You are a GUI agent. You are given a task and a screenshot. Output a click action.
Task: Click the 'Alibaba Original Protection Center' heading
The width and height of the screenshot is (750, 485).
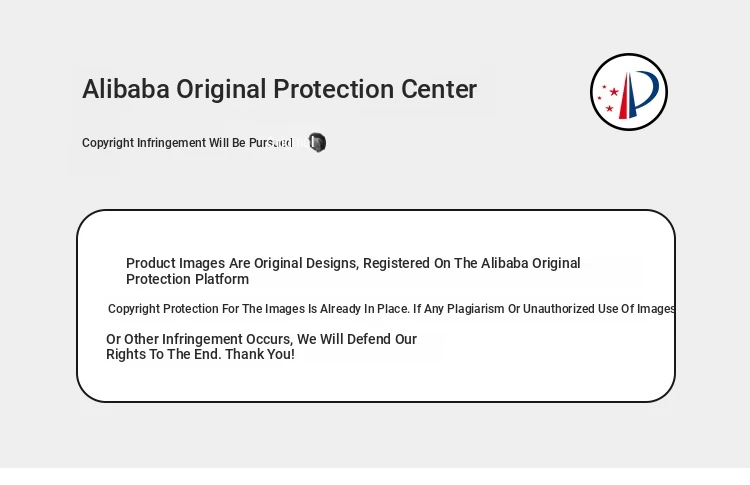pos(279,89)
